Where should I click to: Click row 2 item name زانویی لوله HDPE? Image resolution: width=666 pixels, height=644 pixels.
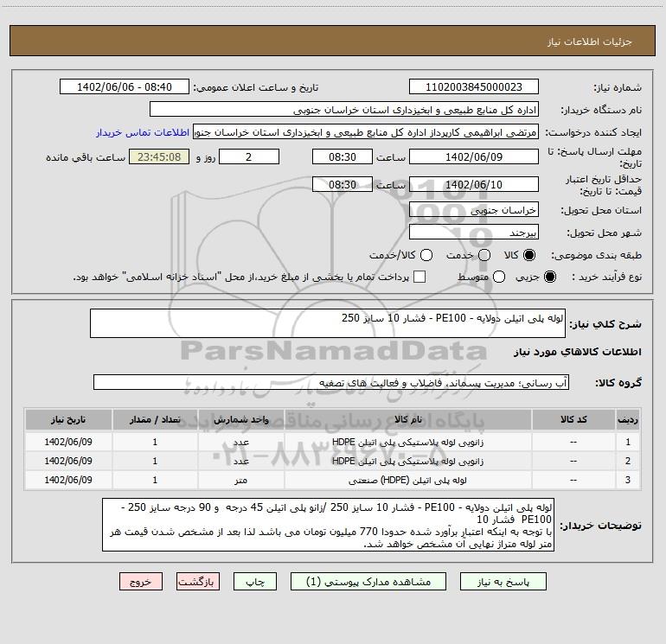pos(407,461)
